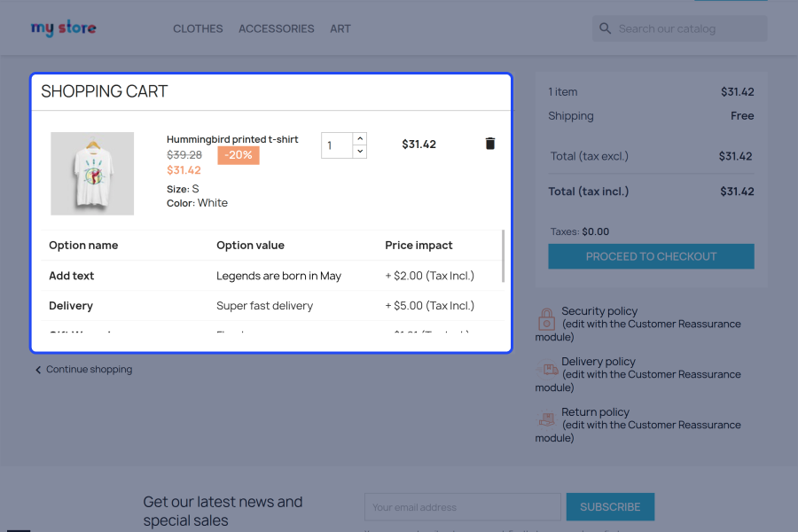Click the 'Security policy' text
This screenshot has width=798, height=532.
(x=599, y=311)
